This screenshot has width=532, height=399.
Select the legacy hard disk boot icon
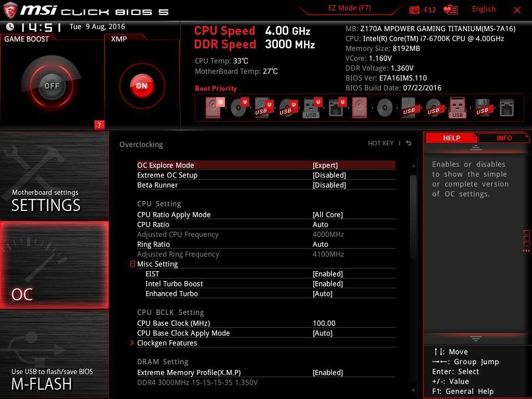[x=360, y=108]
